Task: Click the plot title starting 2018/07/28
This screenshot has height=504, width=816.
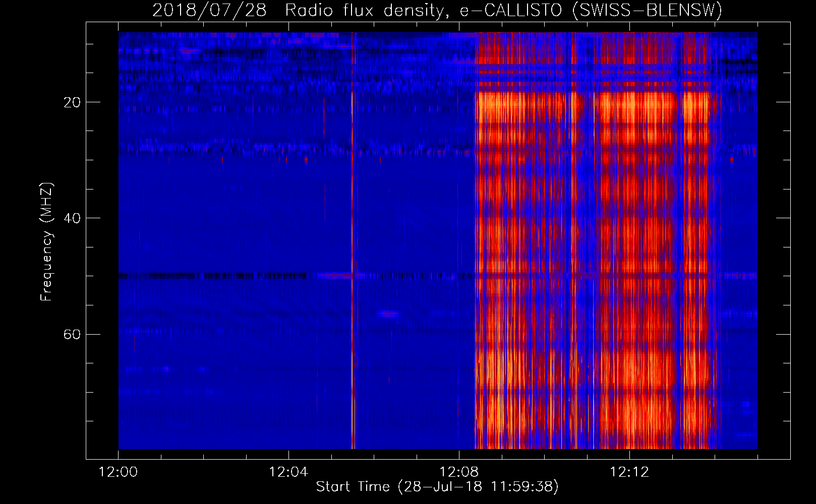Action: (437, 10)
